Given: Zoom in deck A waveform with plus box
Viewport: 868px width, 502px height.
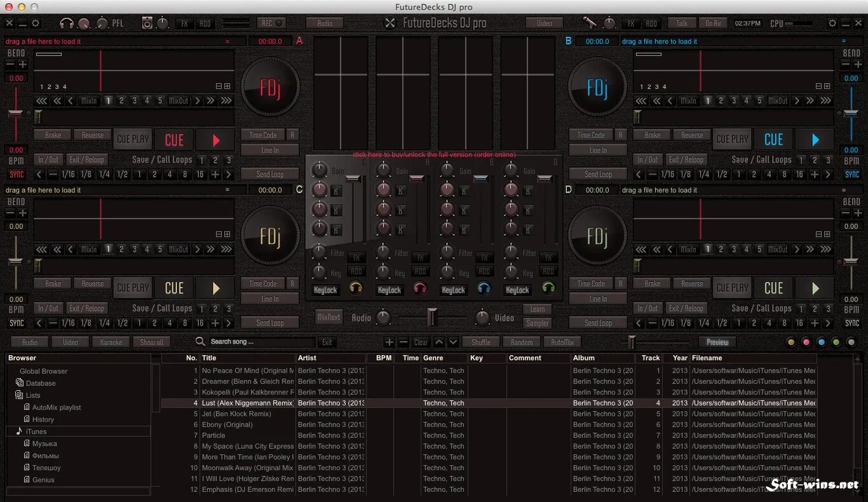Looking at the screenshot, I should (x=227, y=86).
